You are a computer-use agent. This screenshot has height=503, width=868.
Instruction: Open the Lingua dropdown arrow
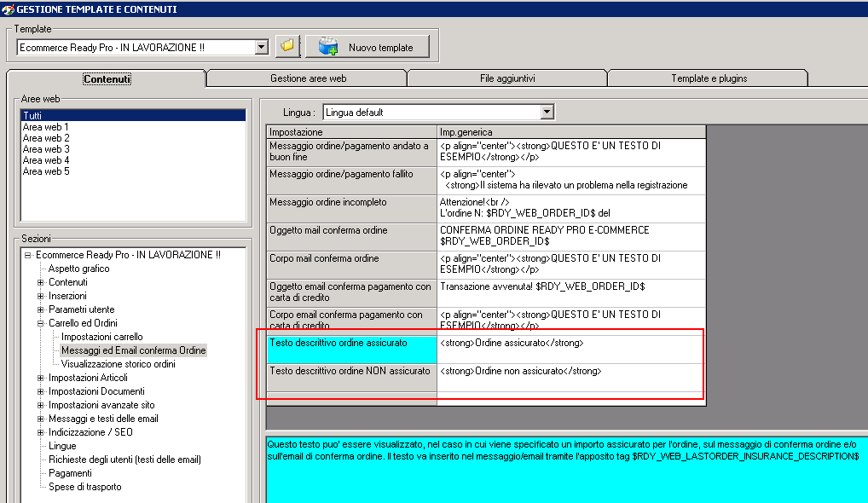[x=547, y=113]
